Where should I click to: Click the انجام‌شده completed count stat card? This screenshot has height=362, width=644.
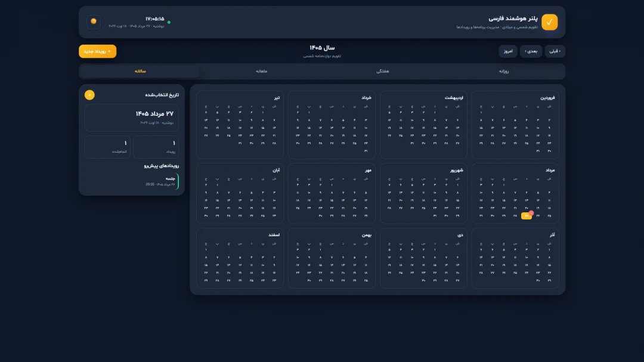107,147
